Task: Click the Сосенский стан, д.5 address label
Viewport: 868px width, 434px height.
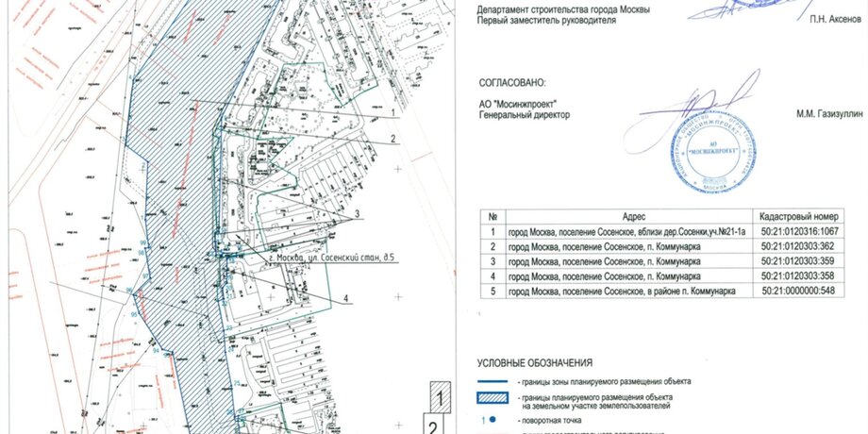Action: pyautogui.click(x=325, y=257)
